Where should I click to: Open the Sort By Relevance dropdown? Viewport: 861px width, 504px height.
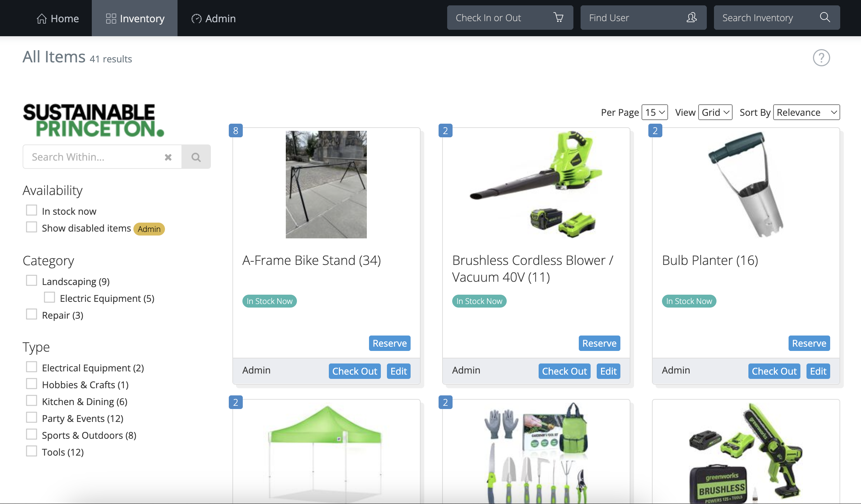806,113
